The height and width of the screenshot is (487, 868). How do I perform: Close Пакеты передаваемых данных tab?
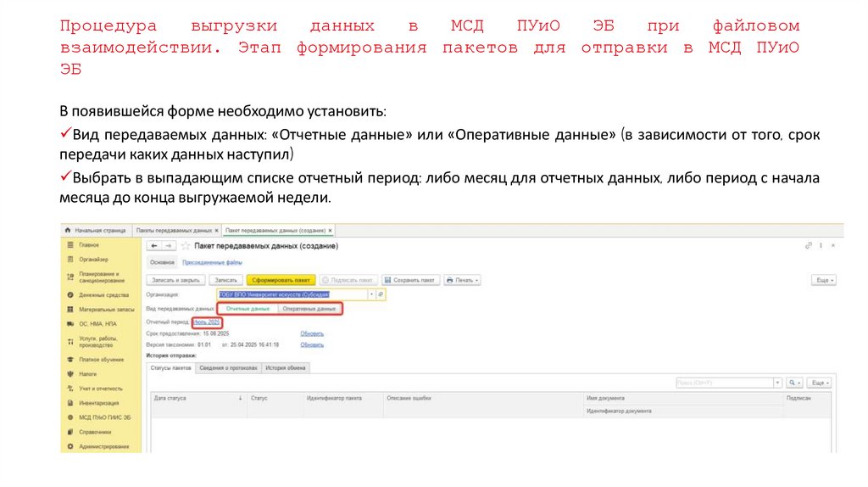(x=216, y=231)
